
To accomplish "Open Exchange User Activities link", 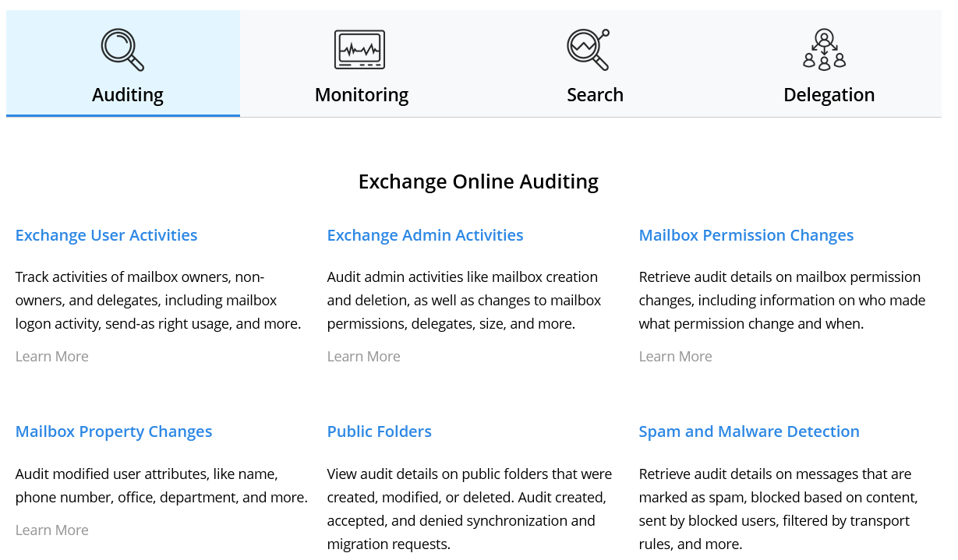I will [107, 235].
